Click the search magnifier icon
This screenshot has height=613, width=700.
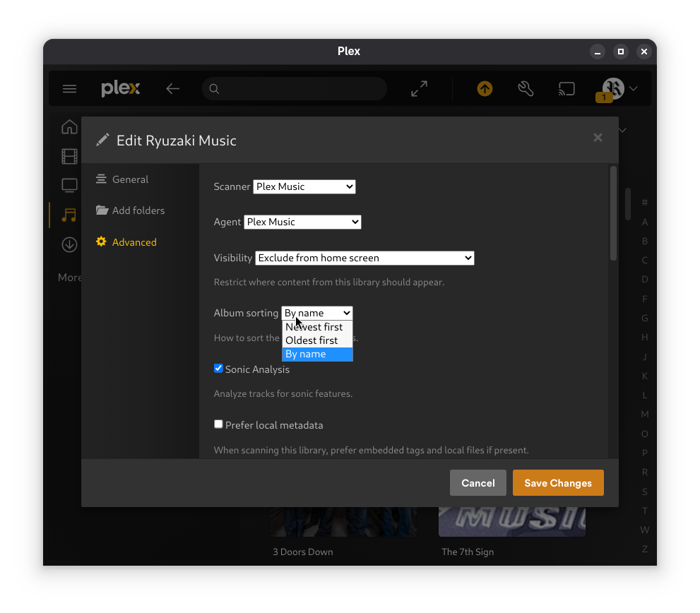(214, 89)
